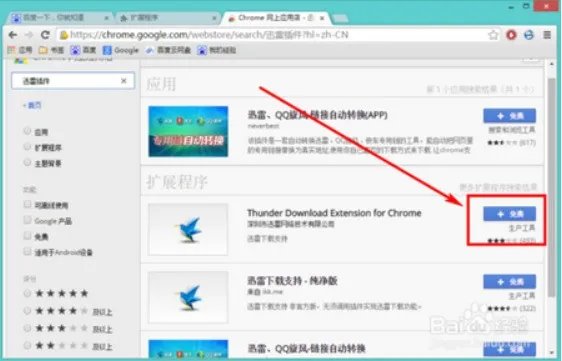The image size is (562, 361).
Task: Click 免费 for 迅雷下载支持-纯净版
Action: point(509,282)
